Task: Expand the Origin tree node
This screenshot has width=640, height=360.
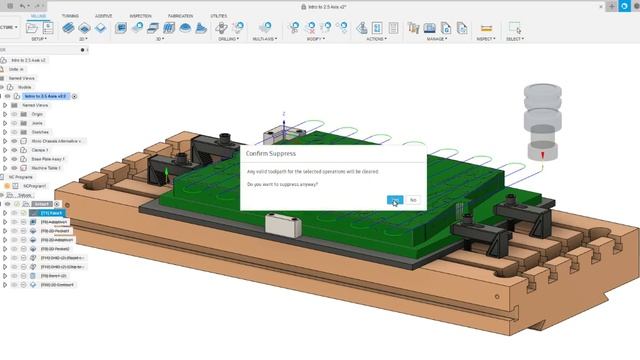Action: pyautogui.click(x=5, y=114)
